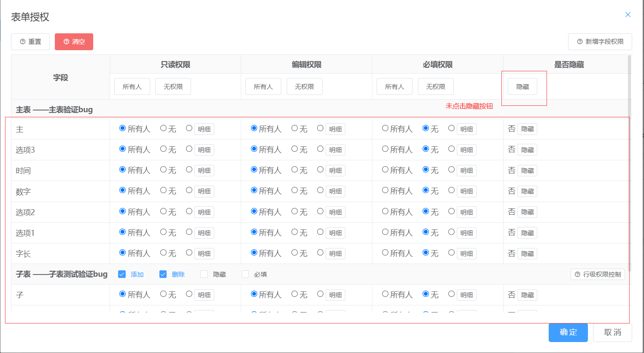
Task: Click 无权限 header button under 必填权限
Action: coord(435,86)
